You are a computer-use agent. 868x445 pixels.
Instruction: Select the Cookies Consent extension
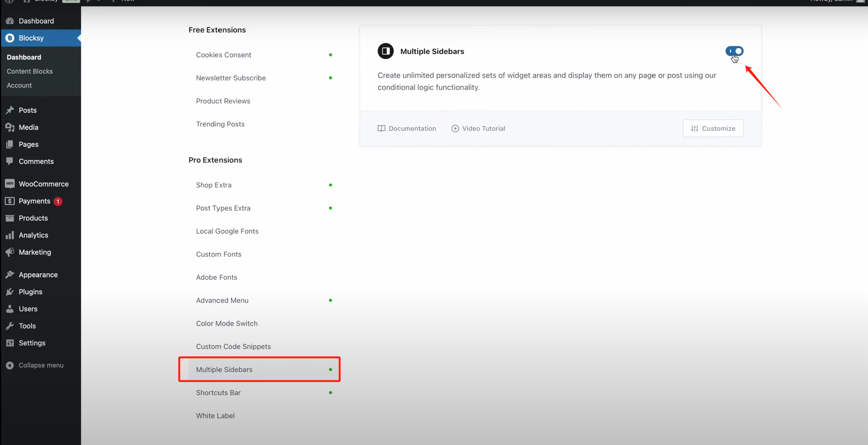224,55
